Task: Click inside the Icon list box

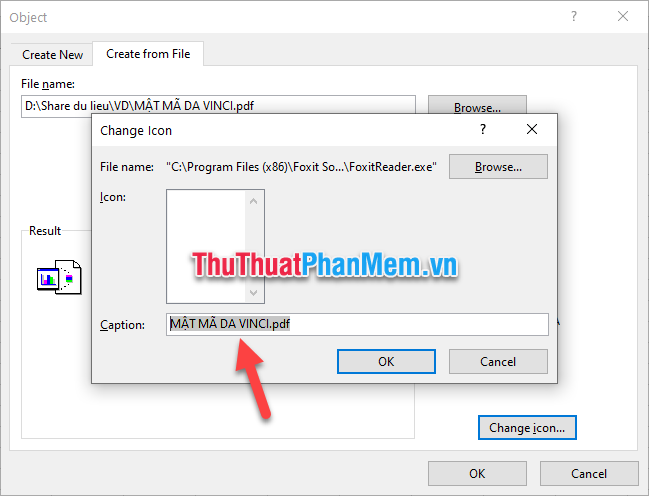Action: [x=206, y=246]
